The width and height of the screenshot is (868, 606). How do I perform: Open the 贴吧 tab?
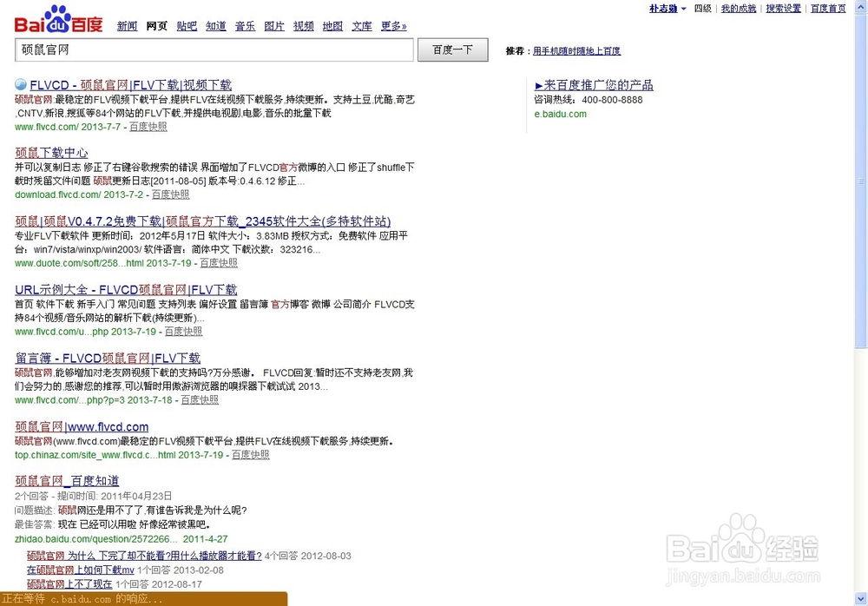pos(187,26)
